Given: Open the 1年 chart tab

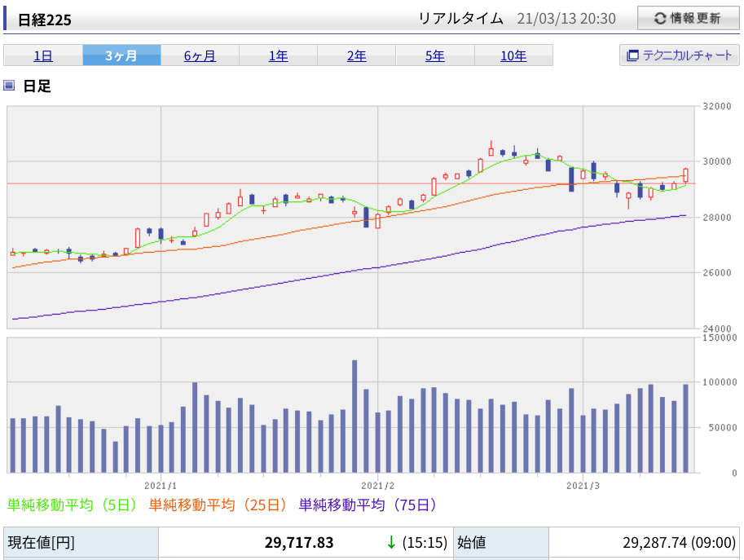Looking at the screenshot, I should (x=279, y=55).
